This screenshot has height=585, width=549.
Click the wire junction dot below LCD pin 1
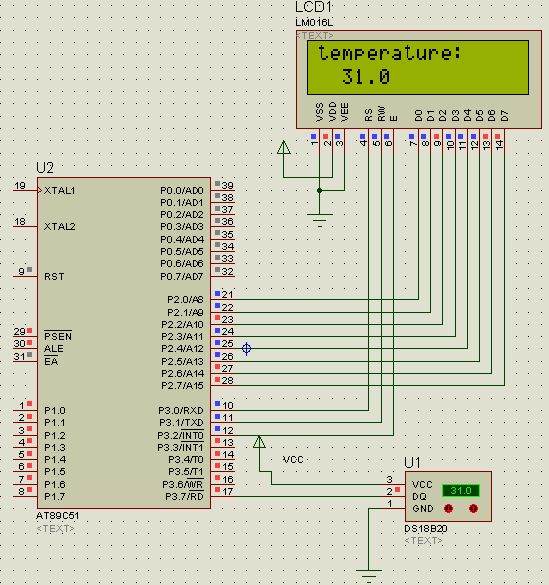click(320, 190)
